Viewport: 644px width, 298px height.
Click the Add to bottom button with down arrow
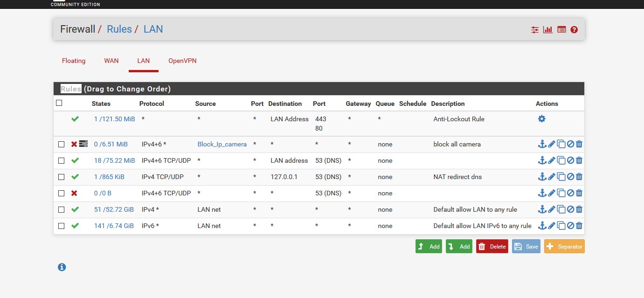[459, 246]
